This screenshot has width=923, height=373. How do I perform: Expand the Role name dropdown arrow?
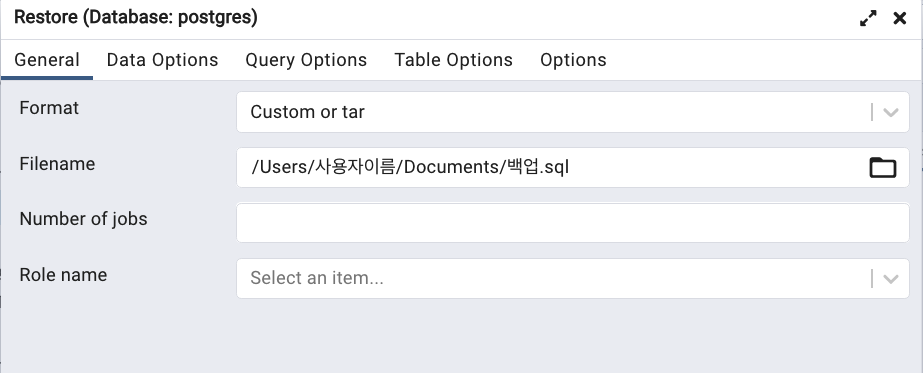click(x=891, y=278)
